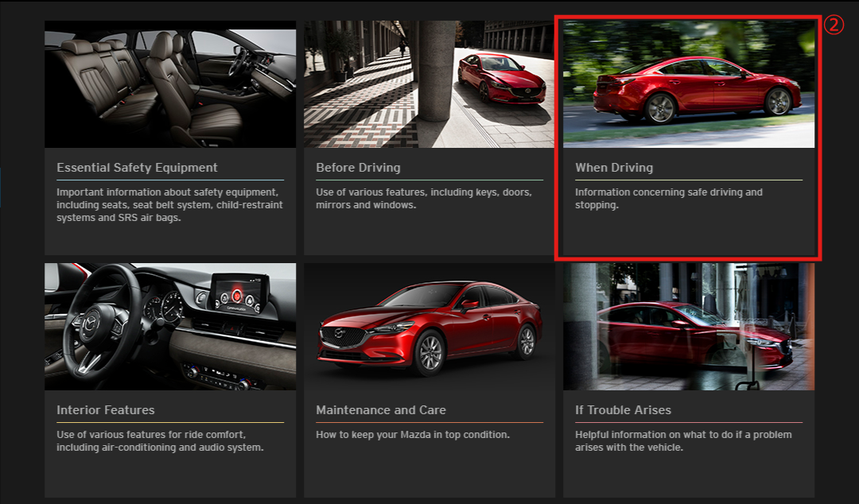Select the If Trouble Arises car photo
The width and height of the screenshot is (859, 504).
[x=689, y=327]
